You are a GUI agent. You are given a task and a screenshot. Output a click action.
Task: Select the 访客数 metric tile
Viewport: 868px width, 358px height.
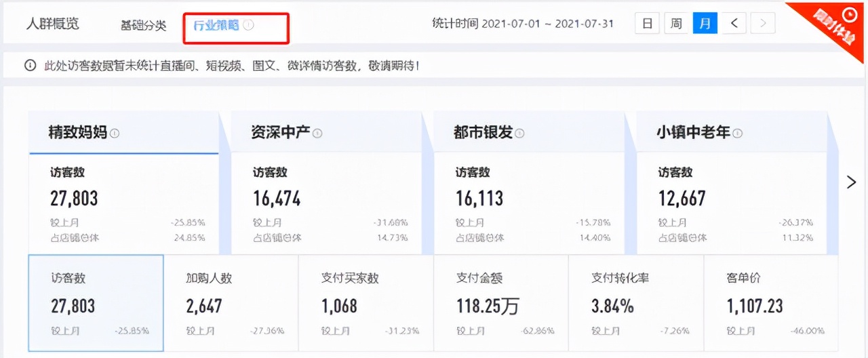click(x=96, y=303)
